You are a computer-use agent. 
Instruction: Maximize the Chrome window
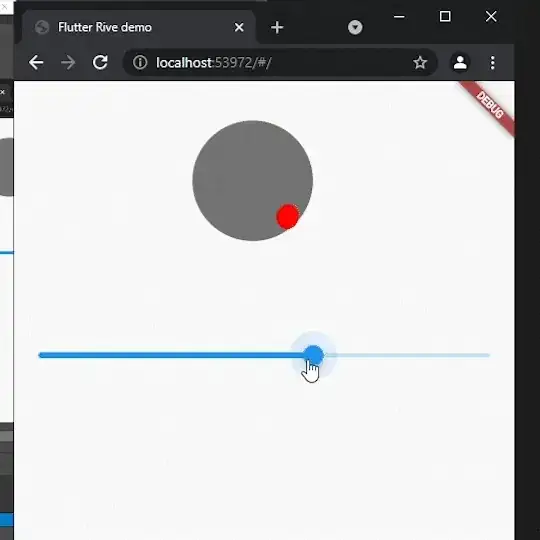(445, 16)
